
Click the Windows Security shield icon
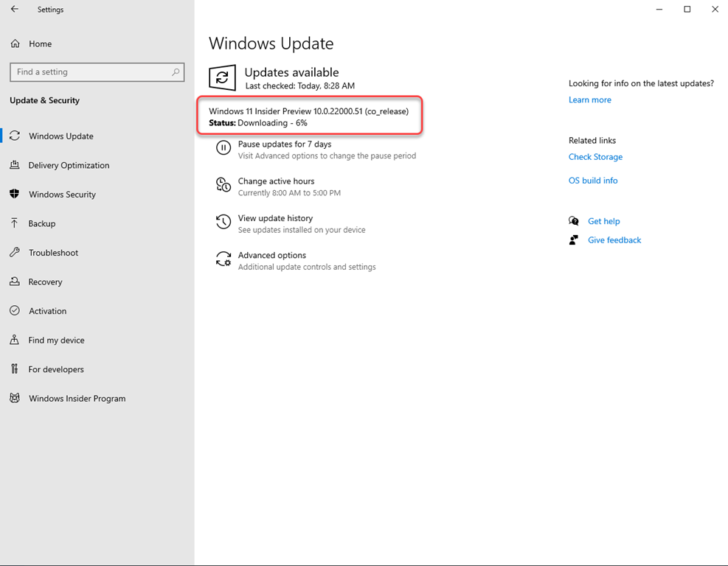15,194
